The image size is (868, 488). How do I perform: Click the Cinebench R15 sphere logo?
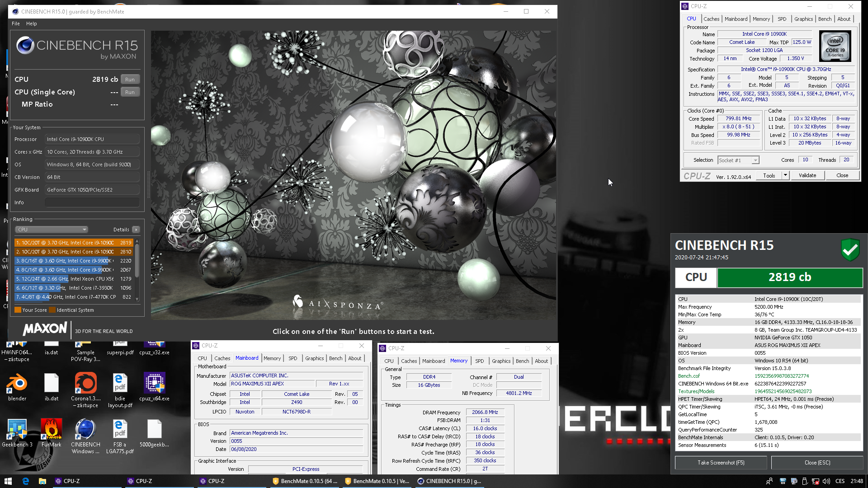click(x=25, y=45)
